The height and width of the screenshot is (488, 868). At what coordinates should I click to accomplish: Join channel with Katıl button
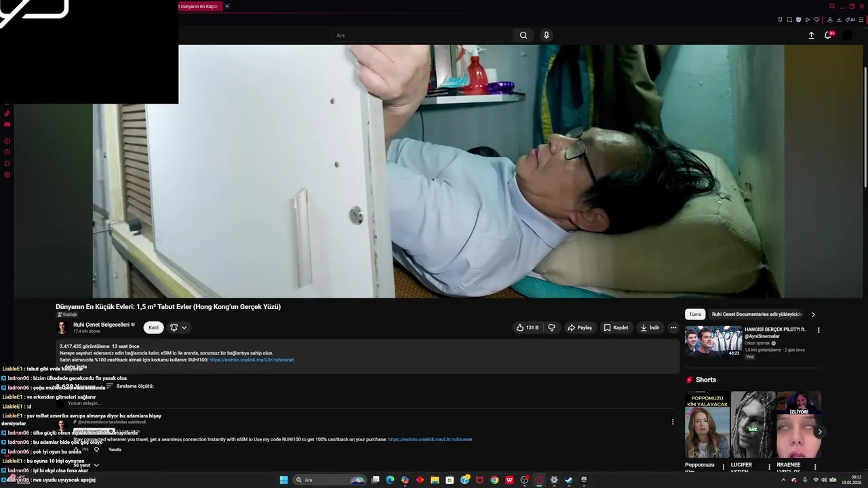153,327
